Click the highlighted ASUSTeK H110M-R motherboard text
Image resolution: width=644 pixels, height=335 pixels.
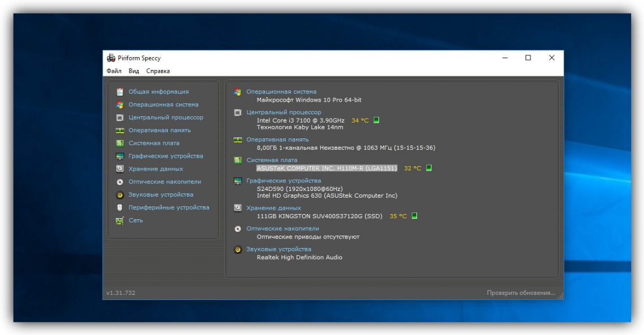[327, 168]
